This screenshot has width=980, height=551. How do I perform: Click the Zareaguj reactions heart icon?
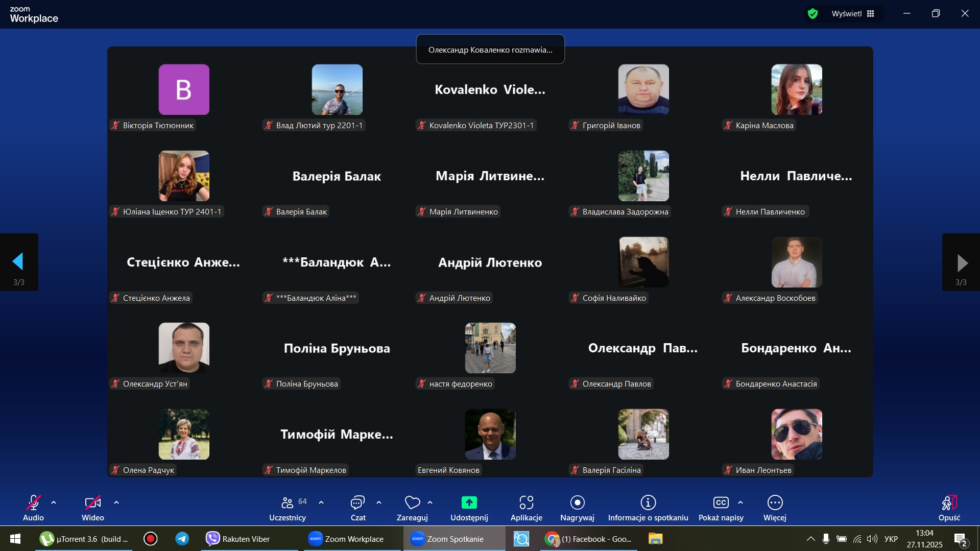click(412, 503)
